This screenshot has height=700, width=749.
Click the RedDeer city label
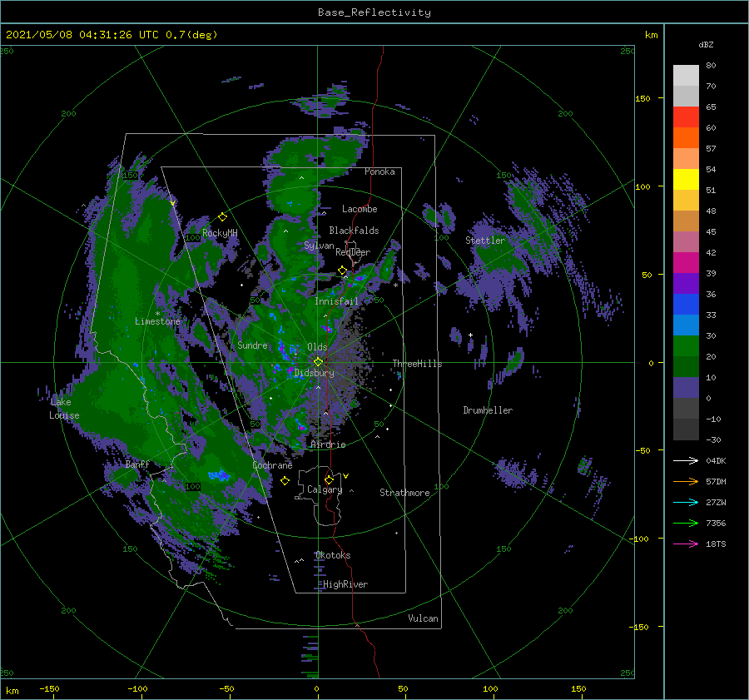coord(353,252)
